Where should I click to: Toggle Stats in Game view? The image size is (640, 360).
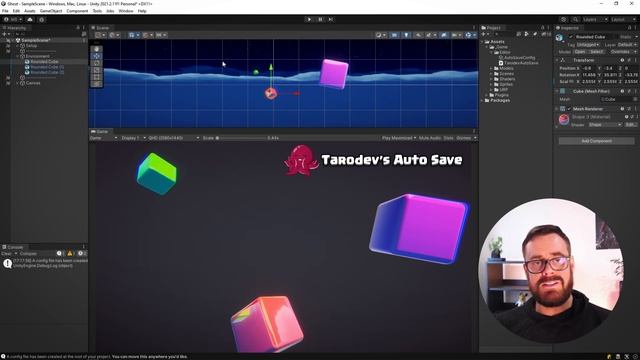pos(448,138)
